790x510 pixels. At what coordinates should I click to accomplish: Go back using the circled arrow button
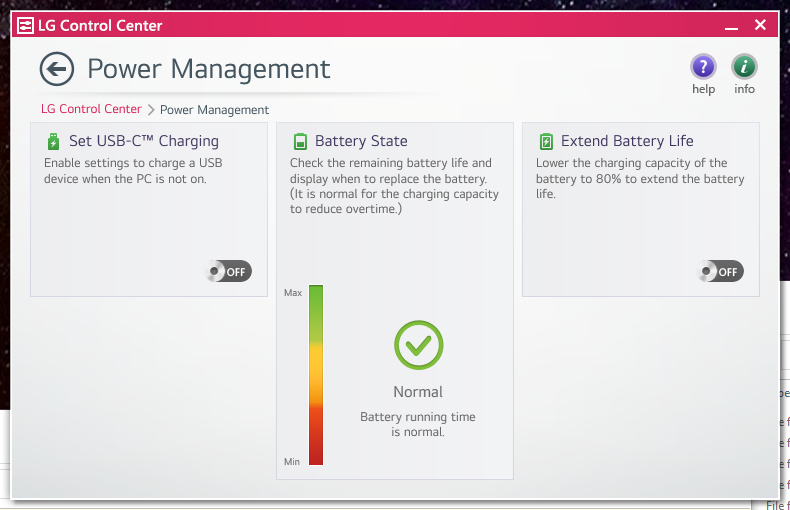[57, 69]
